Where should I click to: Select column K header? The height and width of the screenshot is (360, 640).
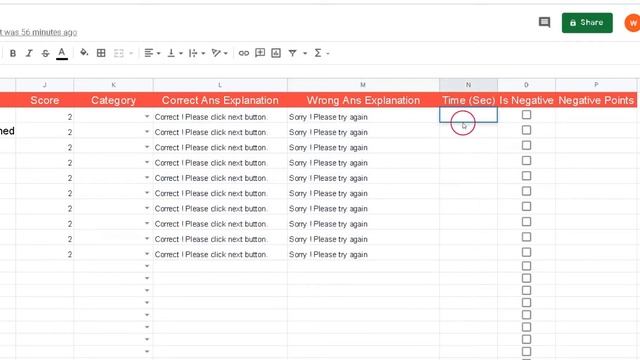point(113,85)
